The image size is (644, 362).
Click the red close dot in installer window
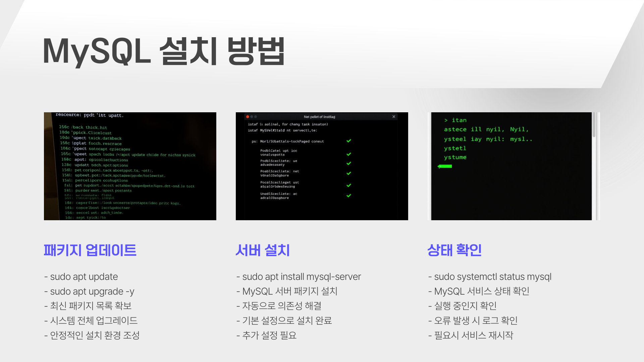tap(248, 117)
